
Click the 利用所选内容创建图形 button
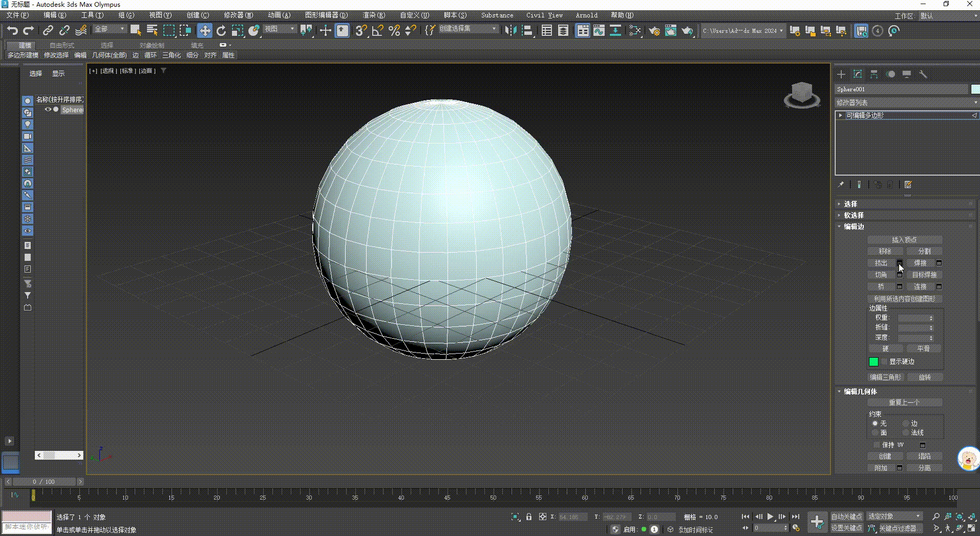coord(904,299)
